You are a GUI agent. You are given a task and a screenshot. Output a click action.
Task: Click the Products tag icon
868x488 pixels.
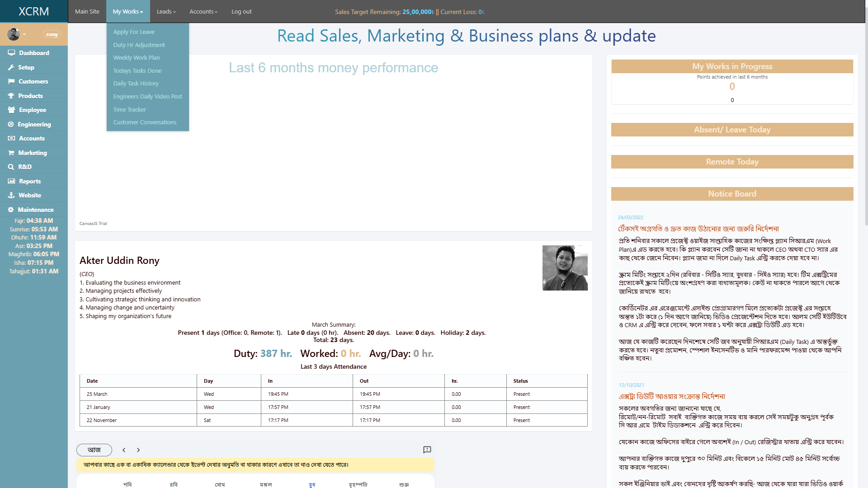pos(11,96)
